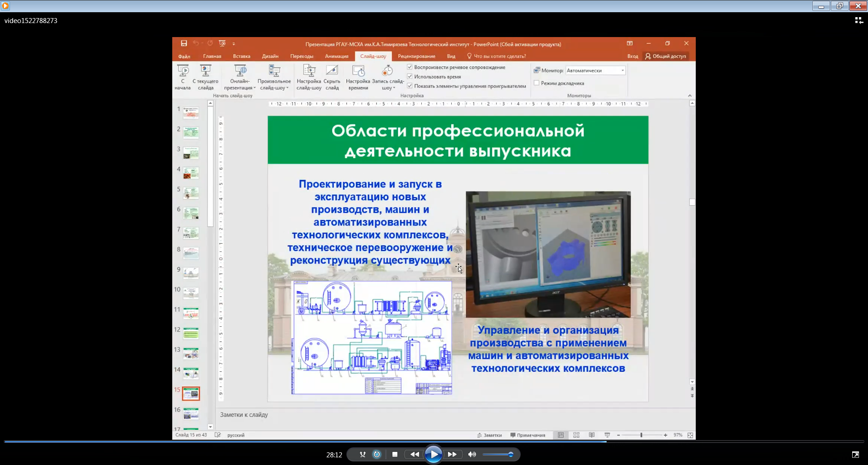Open 'Настройка времени' rehearse timings
868x465 pixels.
358,71
